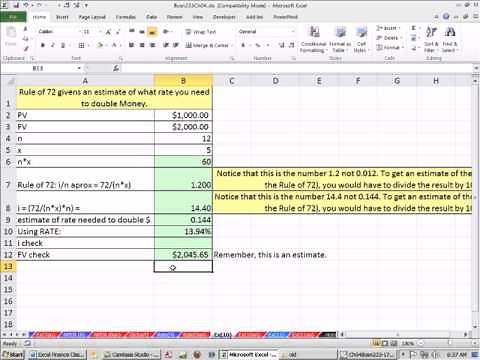Select cell B12 with $2,045.65

point(183,255)
